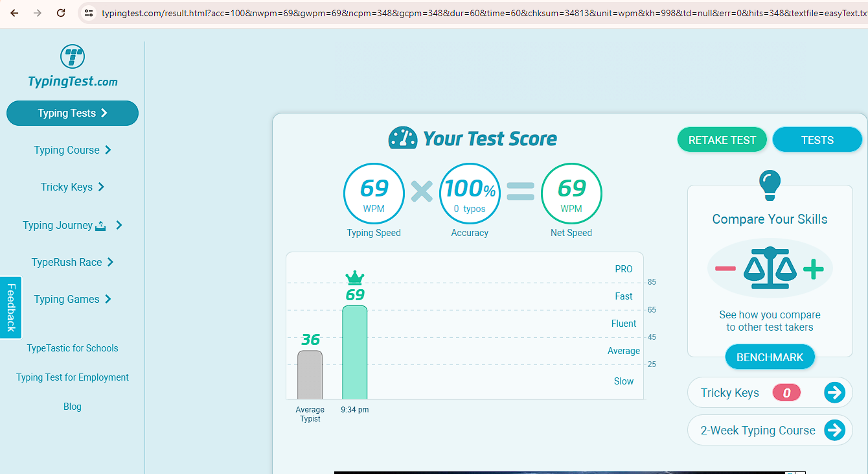Screen dimensions: 868x474
Task: Open TypeTastic for Schools link
Action: click(x=73, y=348)
